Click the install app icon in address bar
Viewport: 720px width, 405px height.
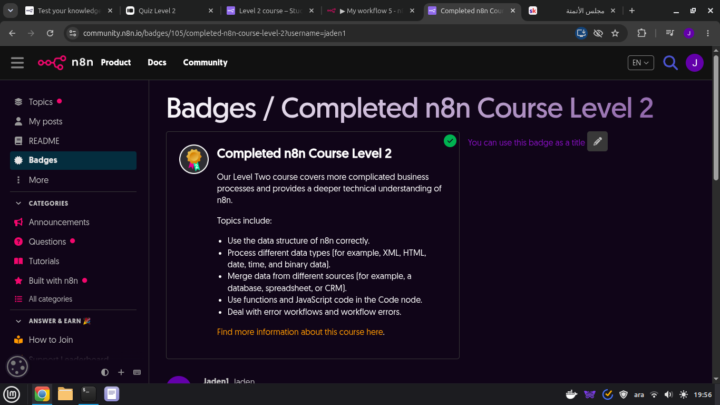pos(581,33)
